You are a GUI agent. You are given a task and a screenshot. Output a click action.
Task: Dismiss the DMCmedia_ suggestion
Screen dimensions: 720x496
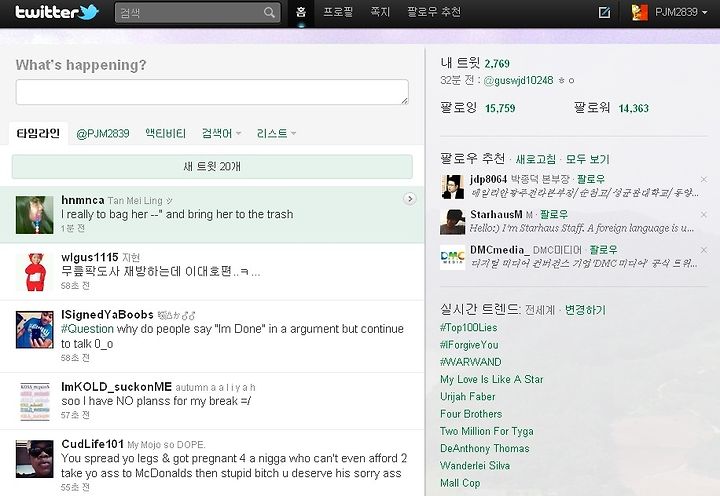[x=703, y=250]
